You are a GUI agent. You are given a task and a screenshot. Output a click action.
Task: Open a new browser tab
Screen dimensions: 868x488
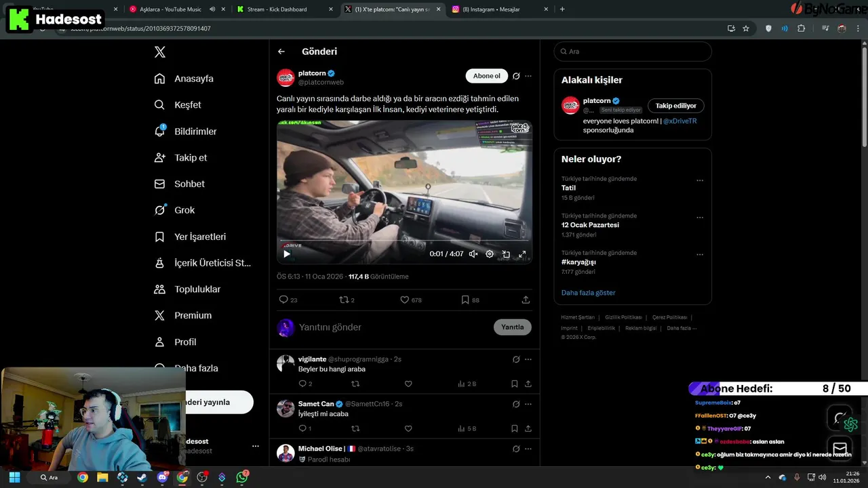click(x=562, y=9)
